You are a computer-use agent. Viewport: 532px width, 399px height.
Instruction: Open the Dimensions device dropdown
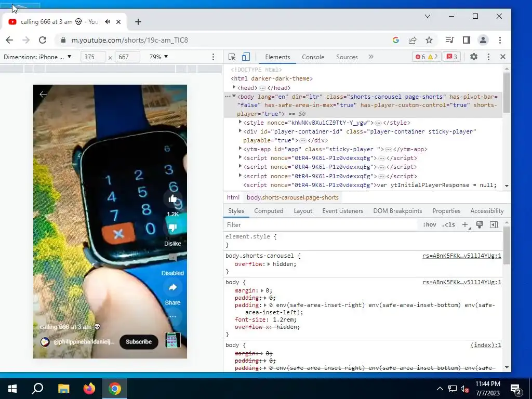pyautogui.click(x=37, y=57)
